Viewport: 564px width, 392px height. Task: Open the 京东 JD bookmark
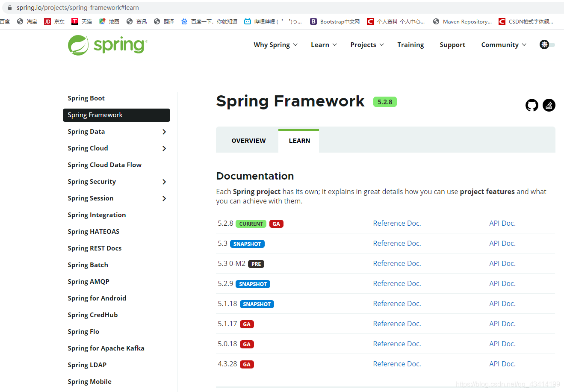coord(54,21)
